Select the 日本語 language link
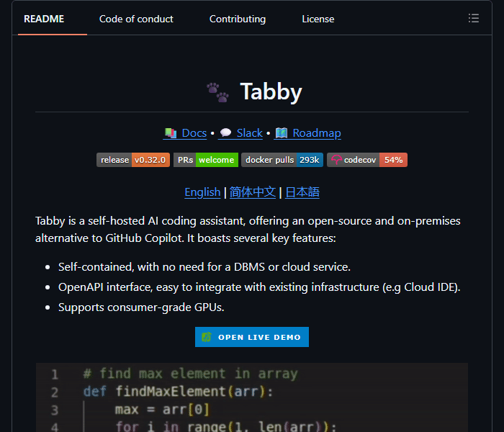This screenshot has width=504, height=432. (x=302, y=192)
